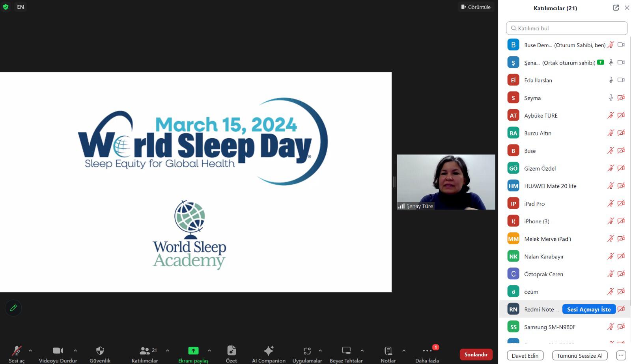Open the Güvenlik shield icon
Viewport: 631px width, 364px height.
coord(100,351)
